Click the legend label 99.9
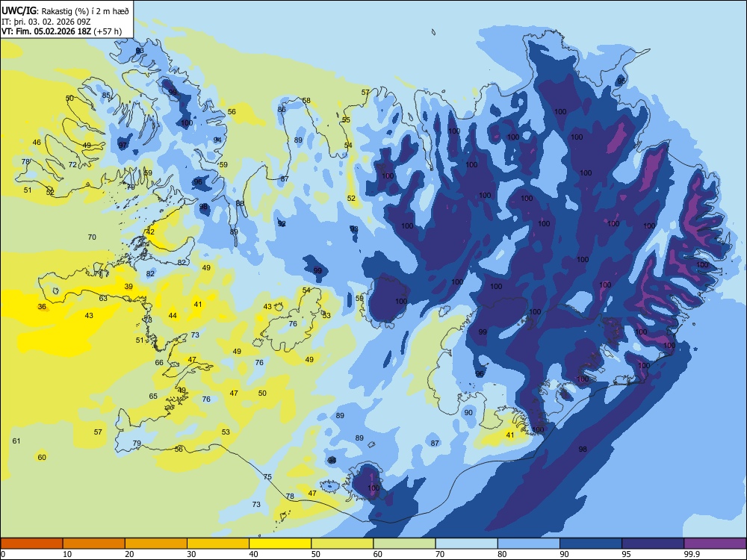 pos(692,554)
